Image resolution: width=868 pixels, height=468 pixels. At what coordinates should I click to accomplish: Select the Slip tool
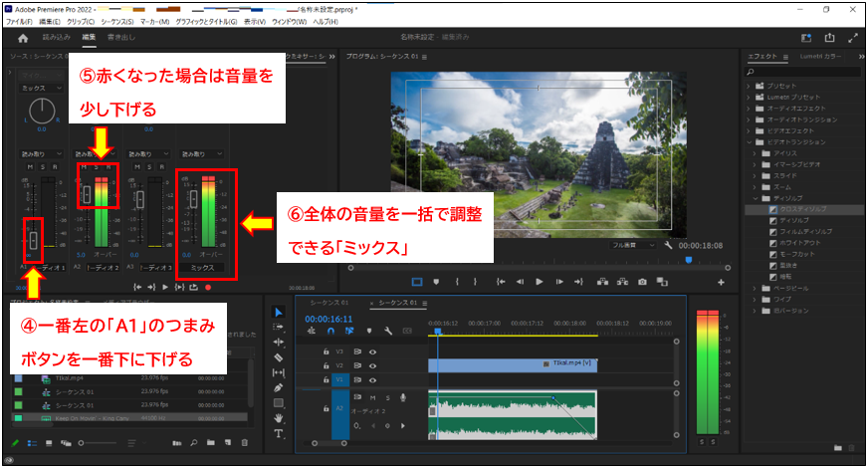(x=279, y=372)
